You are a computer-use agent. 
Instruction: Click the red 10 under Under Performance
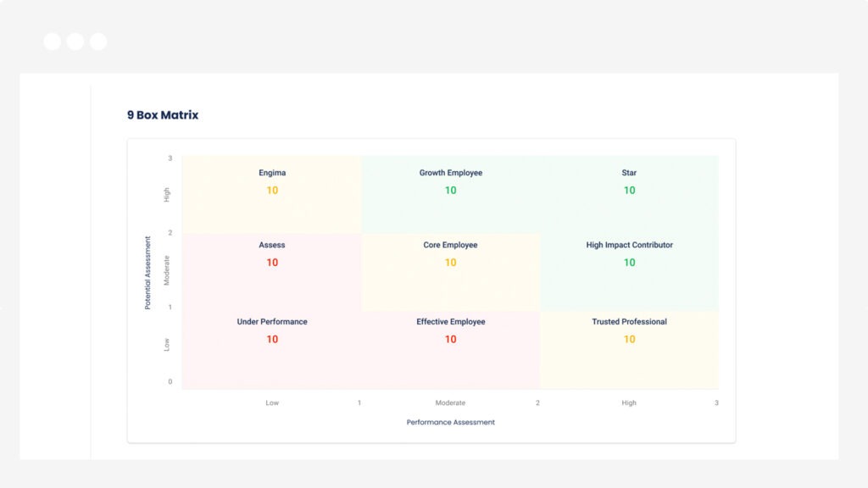point(272,339)
